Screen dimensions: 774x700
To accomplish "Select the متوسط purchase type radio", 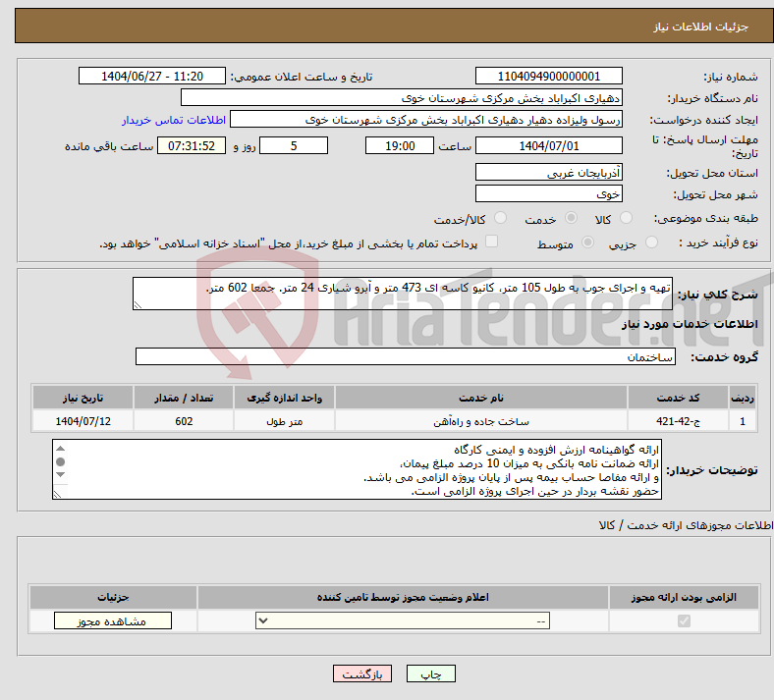I will [x=587, y=242].
